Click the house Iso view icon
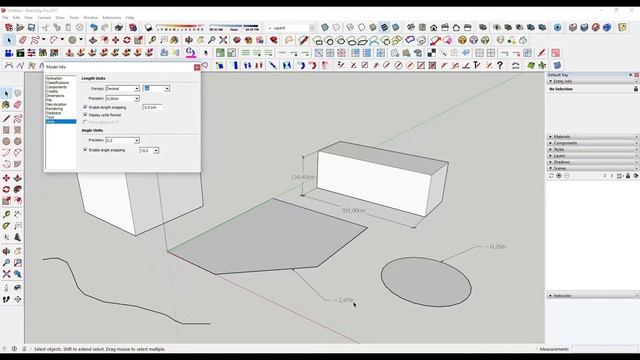The image size is (640, 360). (433, 28)
